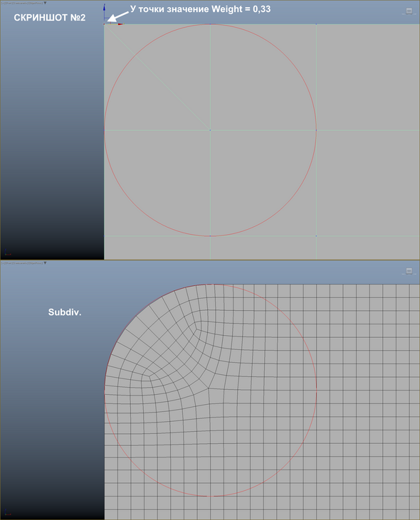Screen dimensions: 420x520
Task: Click the funnel filter icon in upper viewport
Action: point(45,3)
